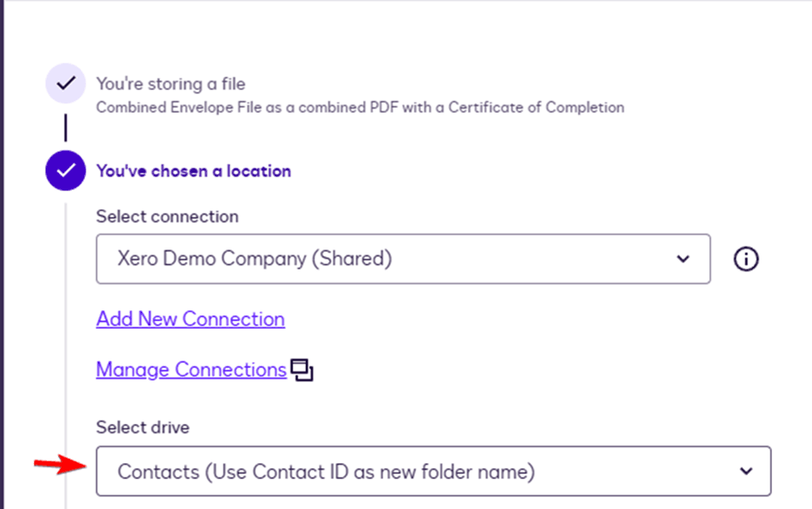Click the red arrow pointing at the drive dropdown
The width and height of the screenshot is (812, 509).
60,466
